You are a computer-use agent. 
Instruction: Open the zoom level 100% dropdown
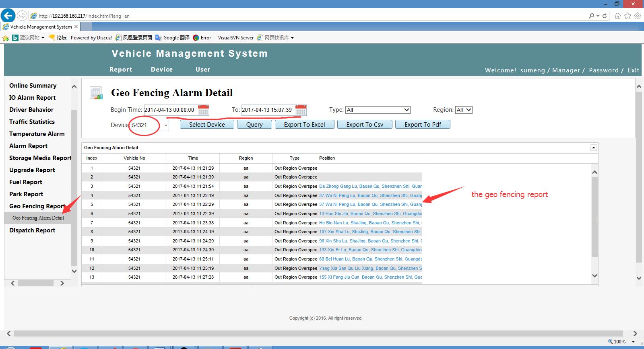pyautogui.click(x=633, y=342)
